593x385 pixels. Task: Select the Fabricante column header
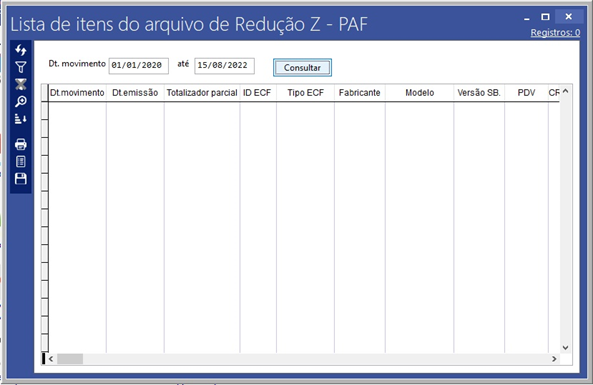click(360, 93)
